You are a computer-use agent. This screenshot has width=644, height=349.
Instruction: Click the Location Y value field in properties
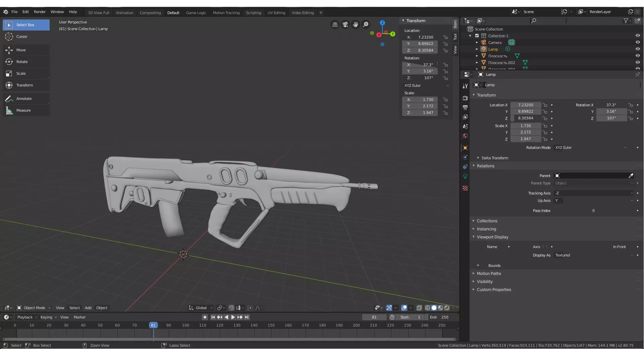tap(526, 111)
